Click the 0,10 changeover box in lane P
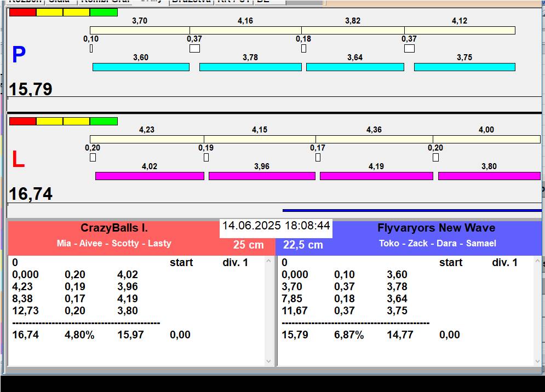Screen dimensions: 545x392 click(91, 48)
